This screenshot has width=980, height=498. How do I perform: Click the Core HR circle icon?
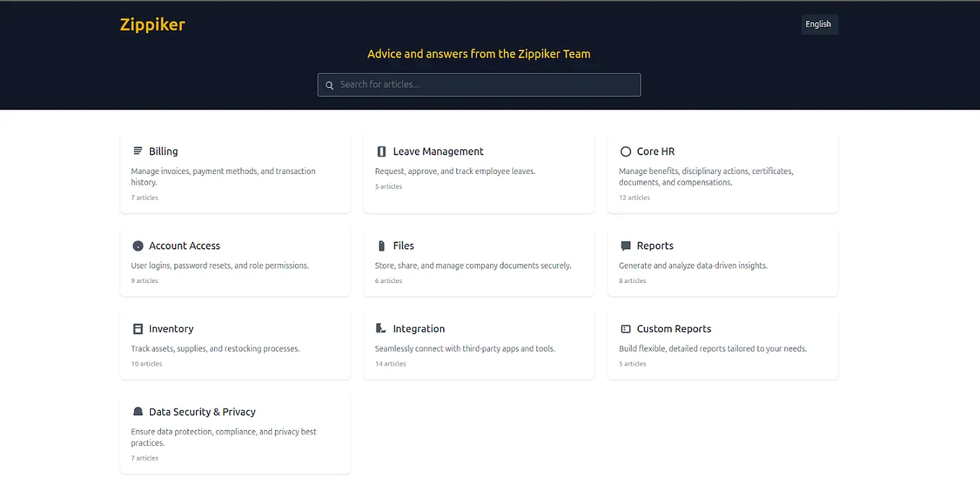click(x=625, y=151)
